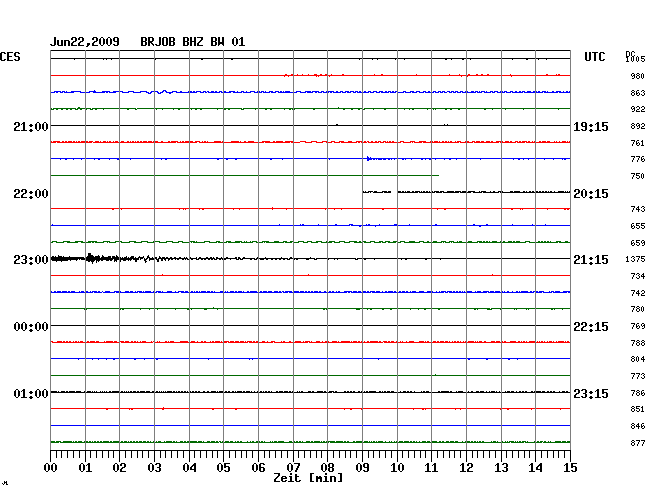Viewport: 650px width, 494px height.
Task: Click the '19:15' UTC time label
Action: tap(591, 127)
